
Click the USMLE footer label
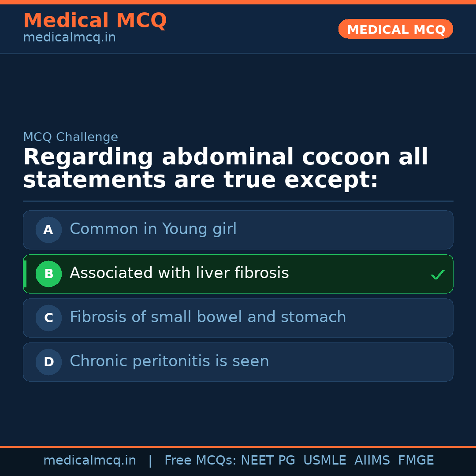point(324,461)
